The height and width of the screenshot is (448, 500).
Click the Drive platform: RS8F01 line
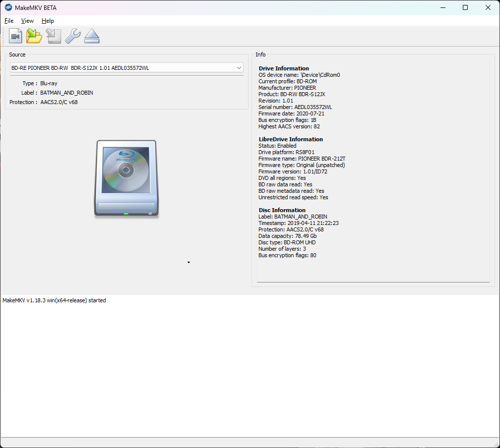(286, 152)
